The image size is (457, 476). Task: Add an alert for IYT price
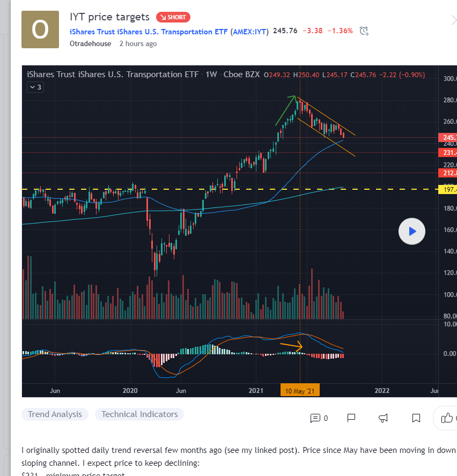364,31
